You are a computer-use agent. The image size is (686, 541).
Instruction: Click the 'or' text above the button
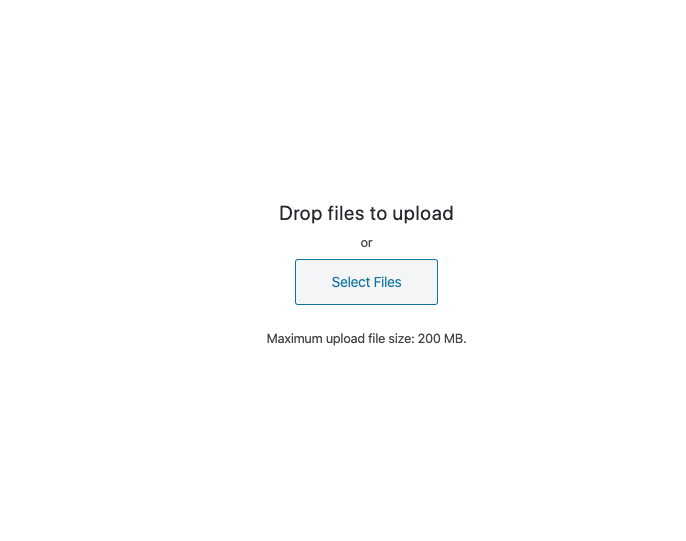point(366,243)
